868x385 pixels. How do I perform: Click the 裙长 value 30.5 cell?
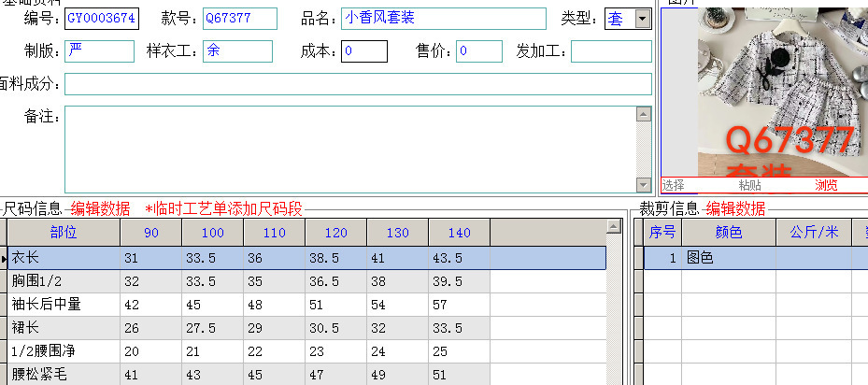coord(336,328)
